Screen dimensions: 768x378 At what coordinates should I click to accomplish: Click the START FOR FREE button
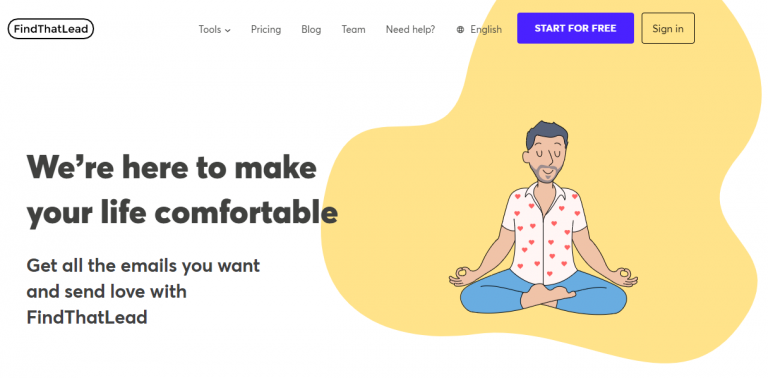click(576, 28)
